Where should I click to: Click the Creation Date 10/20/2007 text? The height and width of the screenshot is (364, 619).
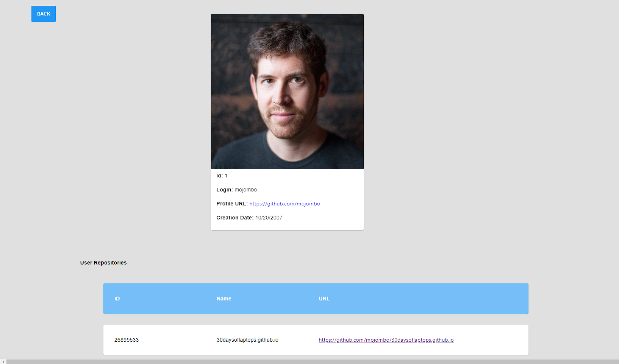click(249, 218)
